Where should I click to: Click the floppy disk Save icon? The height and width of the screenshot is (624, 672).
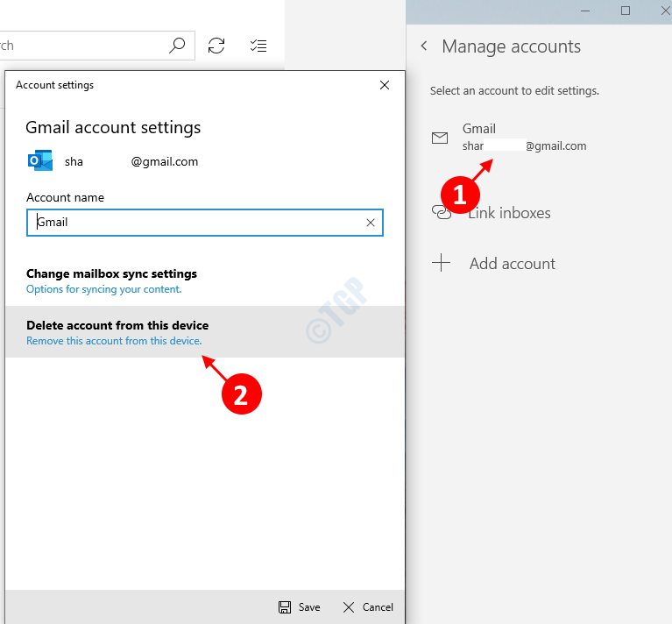(285, 606)
